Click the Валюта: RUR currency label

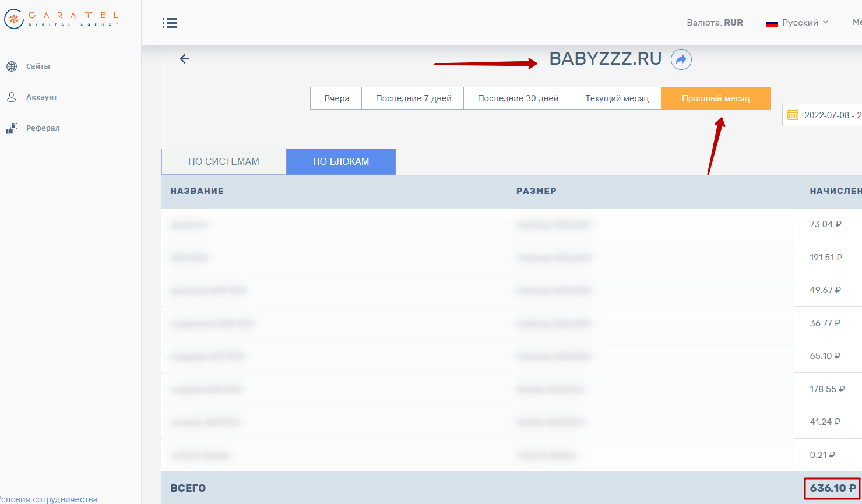[715, 23]
